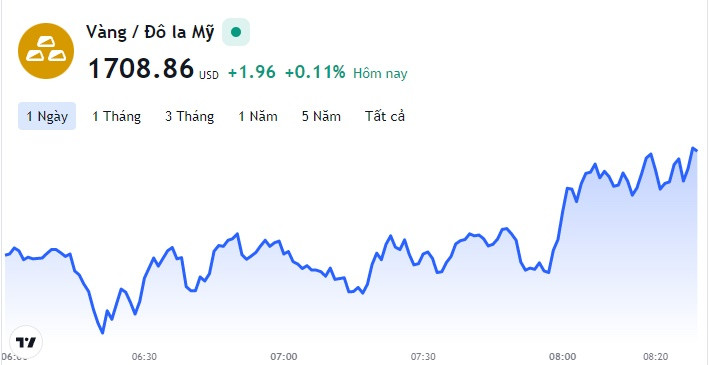Click the Hôm nay label
710x365 pixels.
[380, 73]
